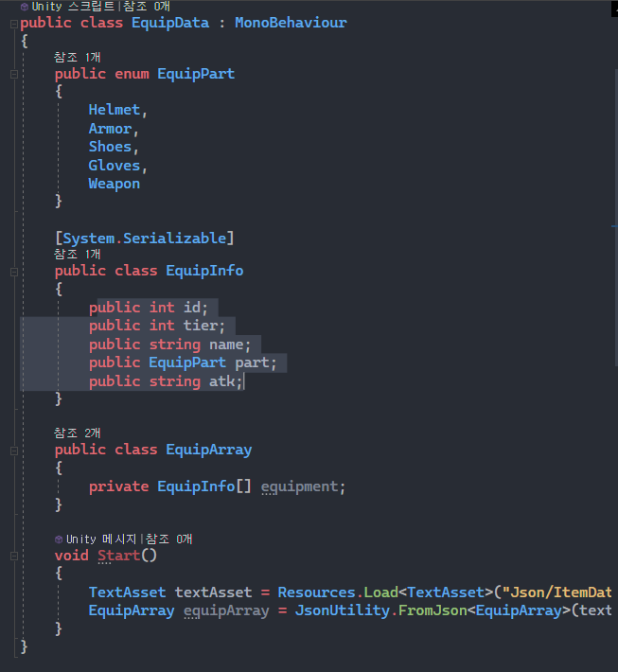Click the vertical scrollbar thumb
Viewport: 618px width, 672px height.
tap(616, 217)
